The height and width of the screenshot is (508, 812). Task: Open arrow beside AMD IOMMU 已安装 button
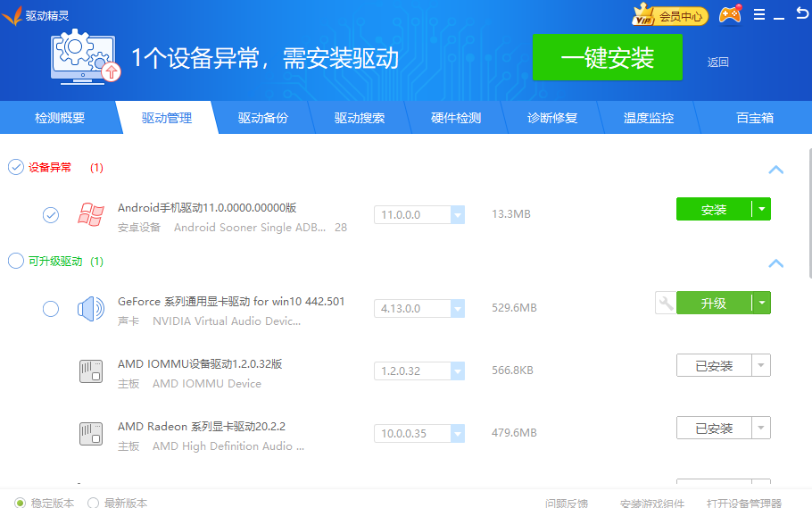[761, 365]
